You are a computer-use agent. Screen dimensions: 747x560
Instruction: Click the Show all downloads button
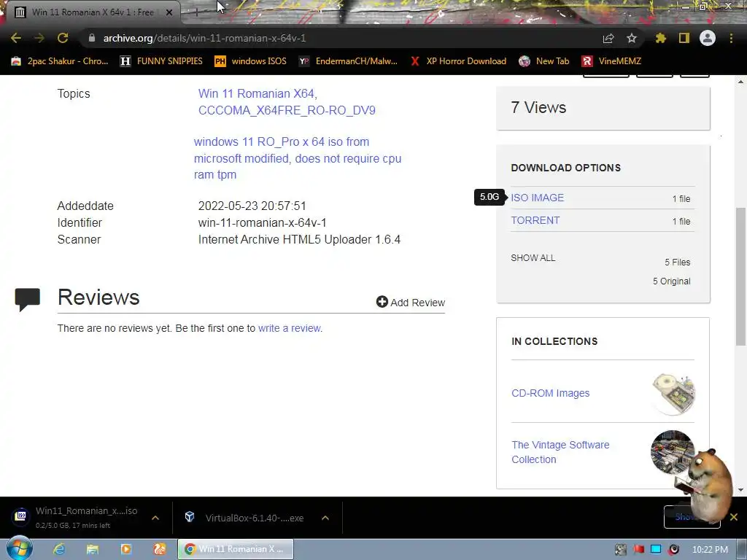click(x=692, y=517)
